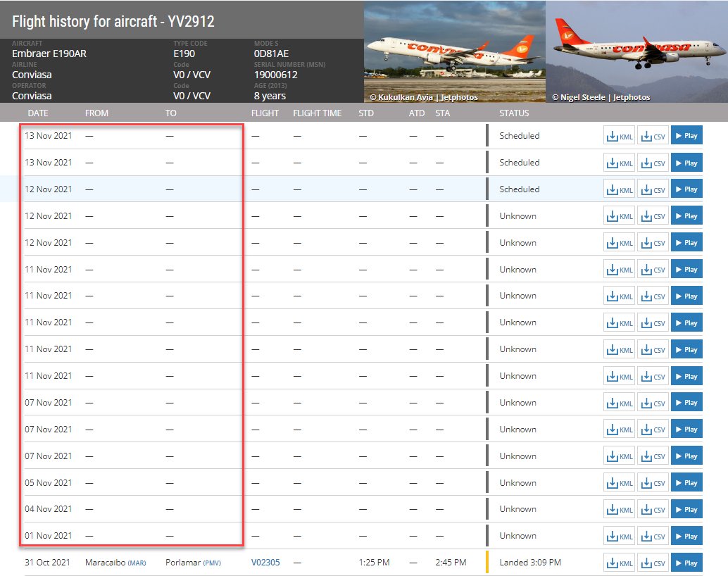Screen dimensions: 728x576
Task: Download CSV for the 04 Nov 2021 flight
Action: 653,510
